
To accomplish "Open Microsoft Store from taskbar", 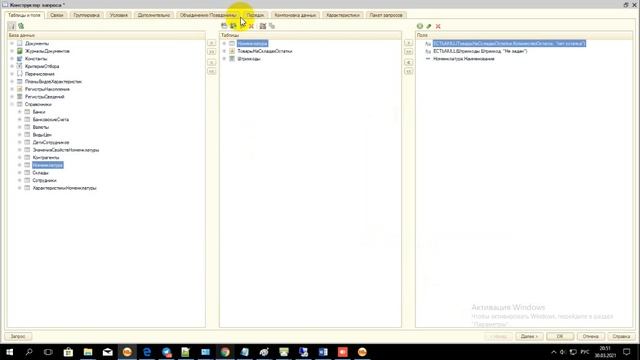I will 68,352.
